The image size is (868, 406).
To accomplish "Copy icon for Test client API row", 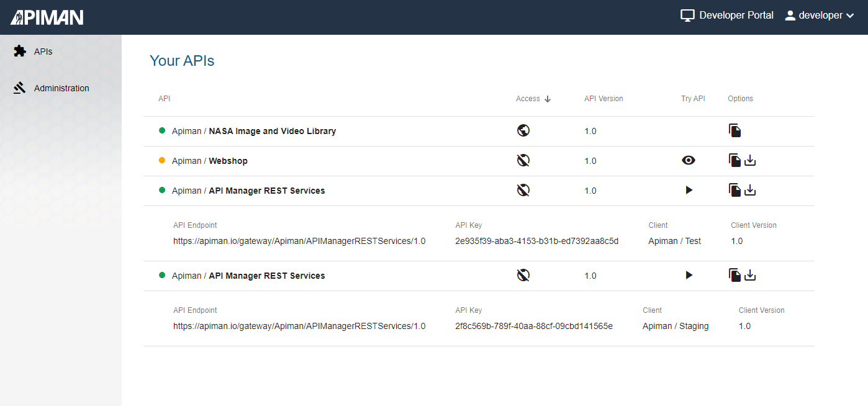I will (x=735, y=190).
